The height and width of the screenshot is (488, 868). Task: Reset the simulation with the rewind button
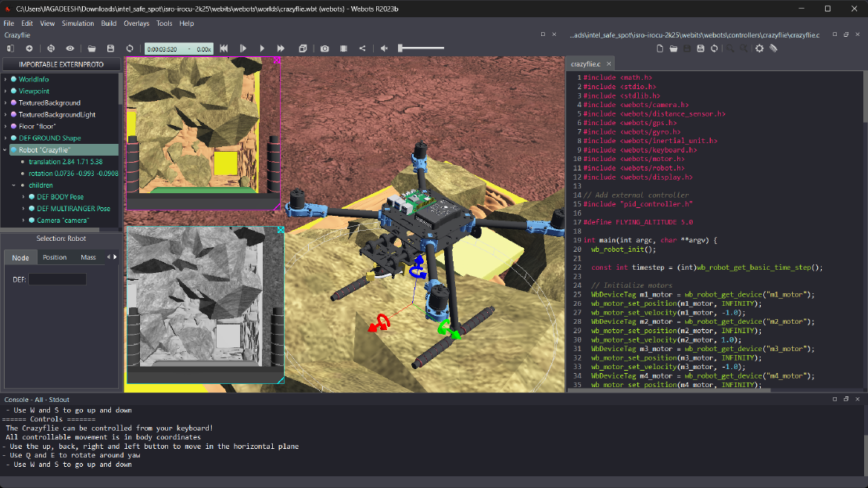pos(224,48)
